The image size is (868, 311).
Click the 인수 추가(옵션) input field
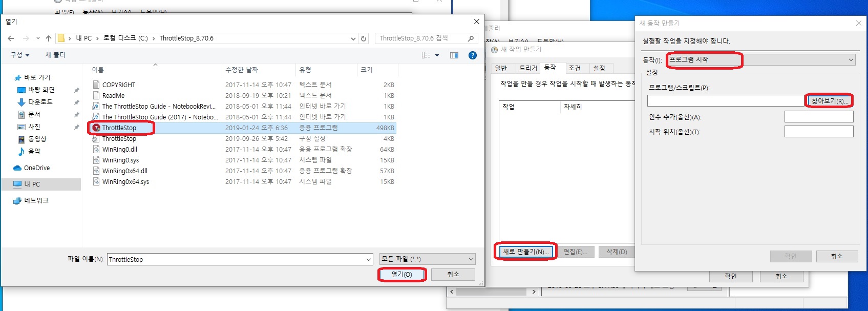(819, 117)
